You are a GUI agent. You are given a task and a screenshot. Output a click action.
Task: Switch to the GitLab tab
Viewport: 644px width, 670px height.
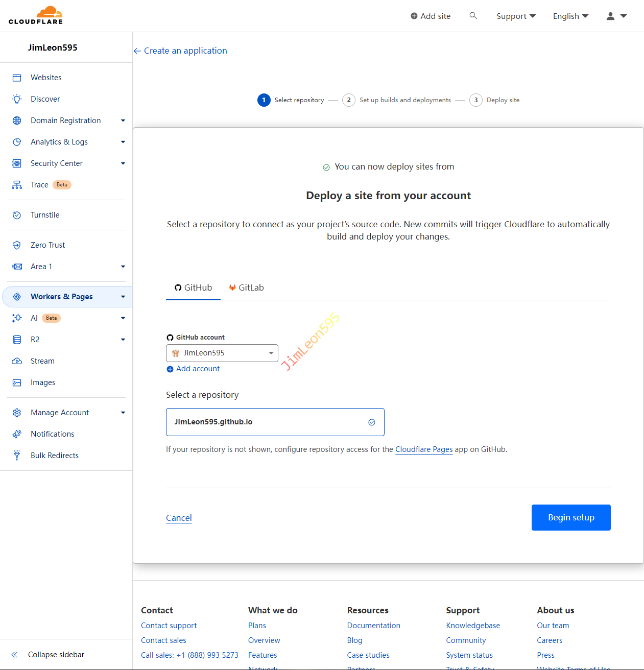tap(246, 288)
